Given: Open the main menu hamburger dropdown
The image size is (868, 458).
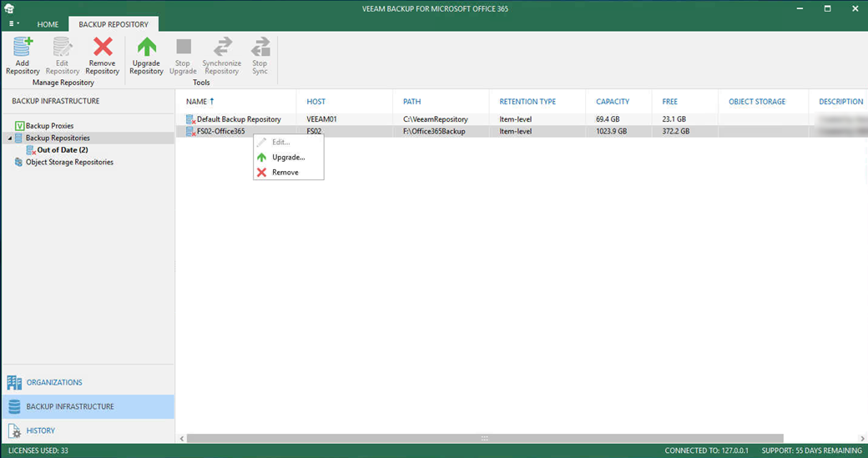Looking at the screenshot, I should [14, 24].
